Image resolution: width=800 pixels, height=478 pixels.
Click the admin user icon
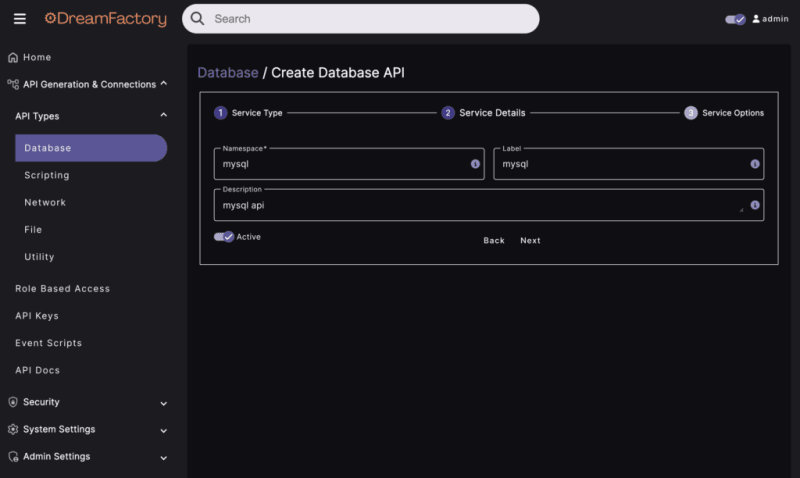756,19
